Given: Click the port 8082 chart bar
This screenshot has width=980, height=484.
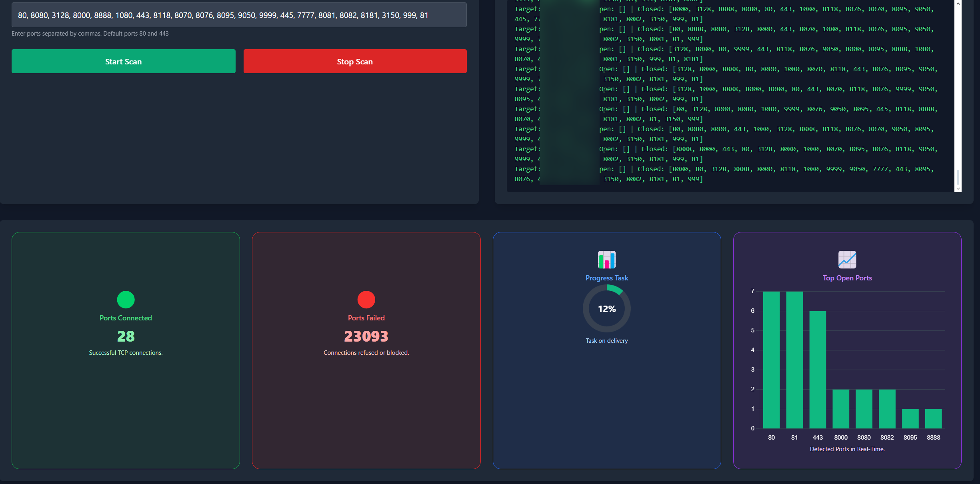Looking at the screenshot, I should coord(887,409).
